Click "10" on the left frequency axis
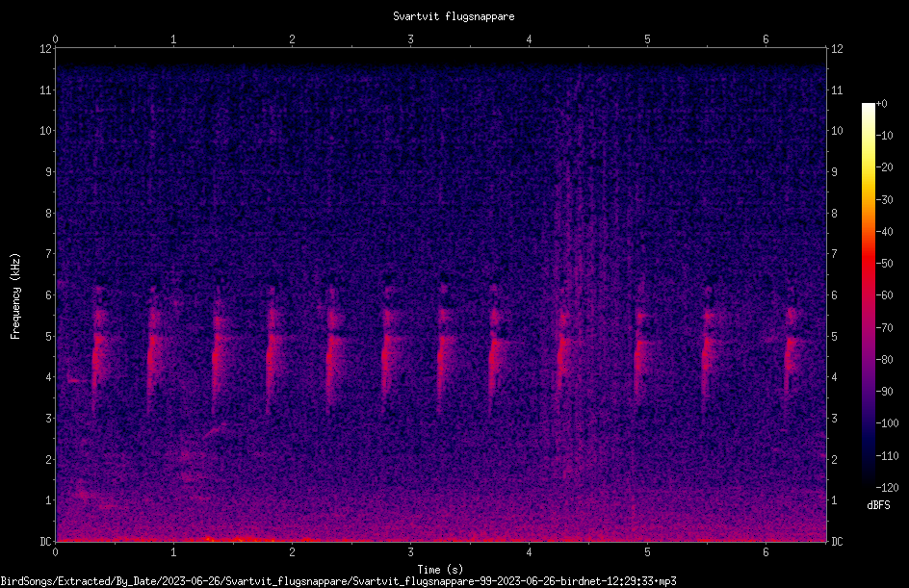The width and height of the screenshot is (909, 588). (x=45, y=131)
